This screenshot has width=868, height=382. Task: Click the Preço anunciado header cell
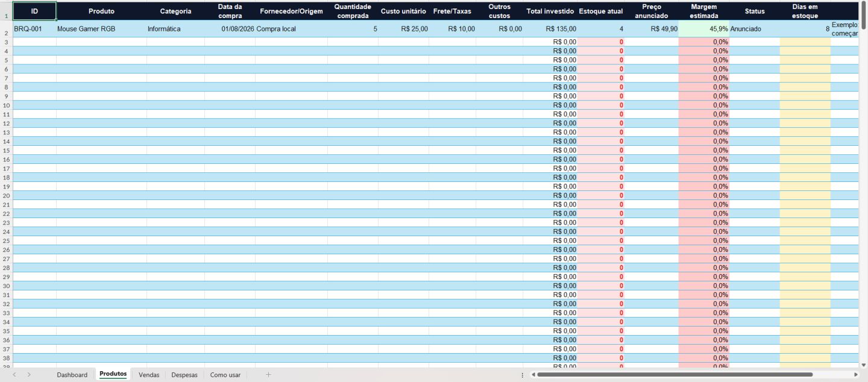click(652, 11)
